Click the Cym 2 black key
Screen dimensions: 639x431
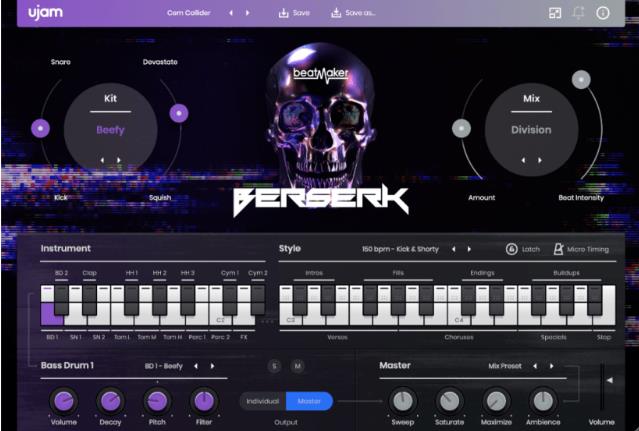(x=258, y=300)
